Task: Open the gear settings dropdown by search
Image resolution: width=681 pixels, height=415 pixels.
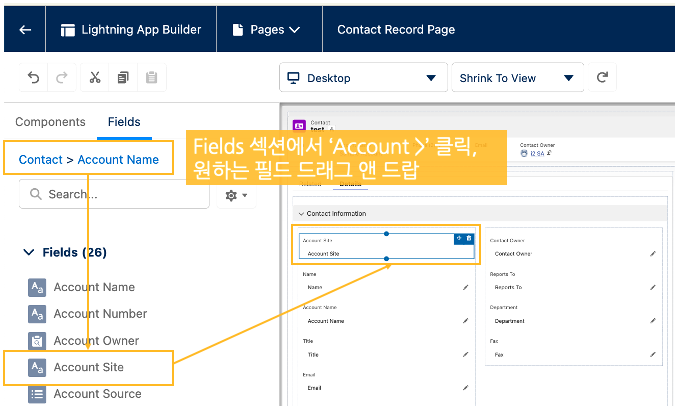Action: coord(237,195)
